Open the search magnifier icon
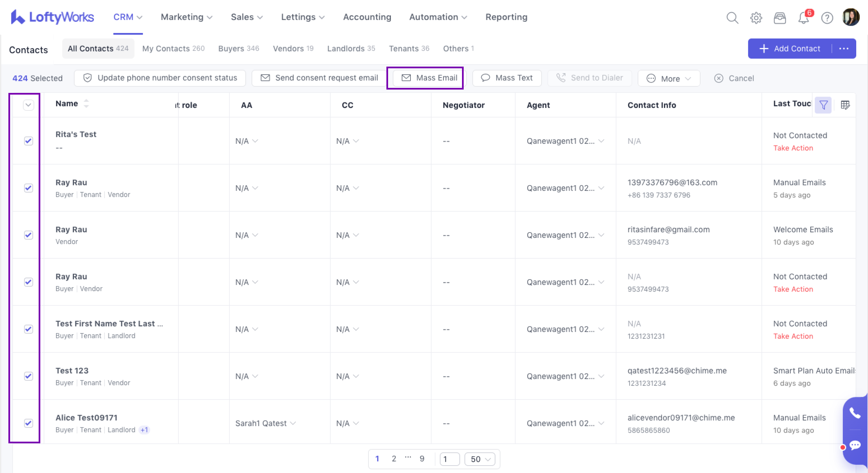Image resolution: width=868 pixels, height=473 pixels. coord(732,18)
